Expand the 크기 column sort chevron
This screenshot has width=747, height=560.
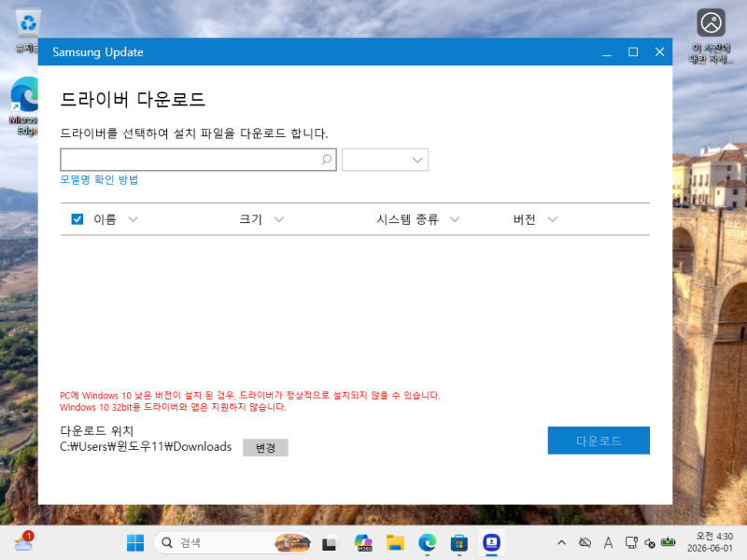(279, 219)
